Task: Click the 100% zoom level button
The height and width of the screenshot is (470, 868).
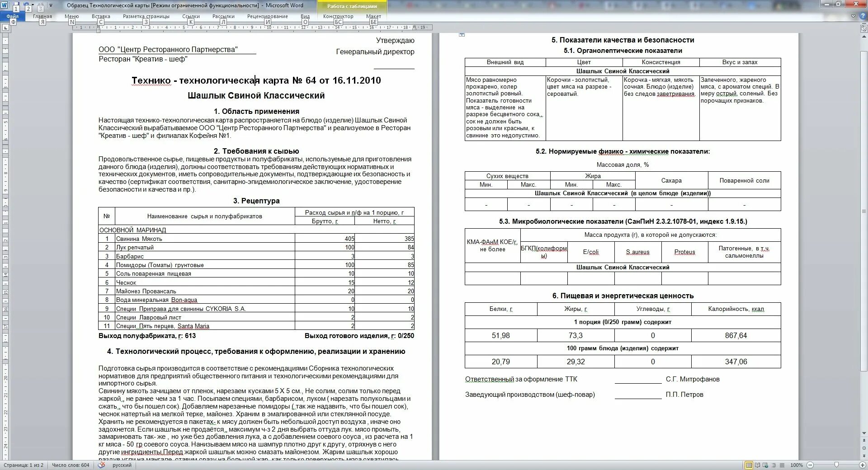Action: pyautogui.click(x=797, y=465)
